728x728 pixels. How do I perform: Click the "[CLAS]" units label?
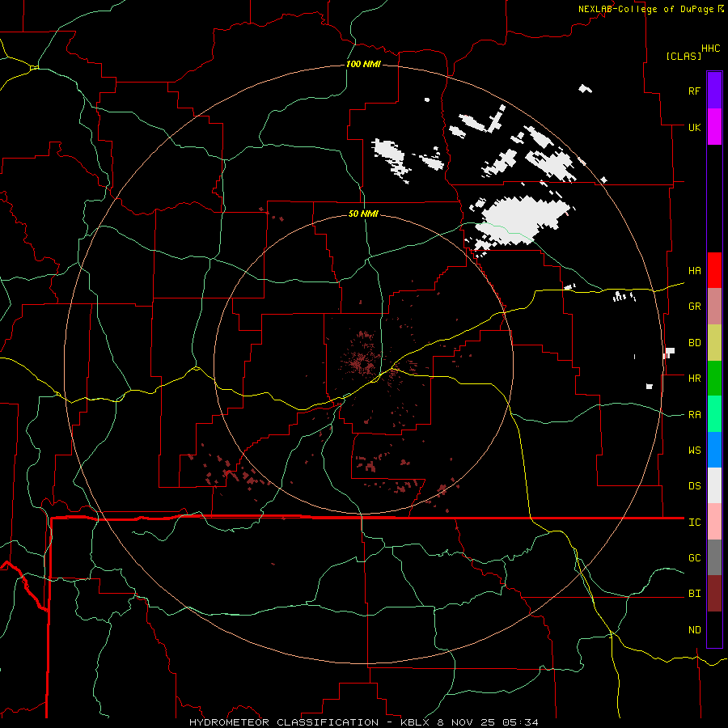coord(684,57)
